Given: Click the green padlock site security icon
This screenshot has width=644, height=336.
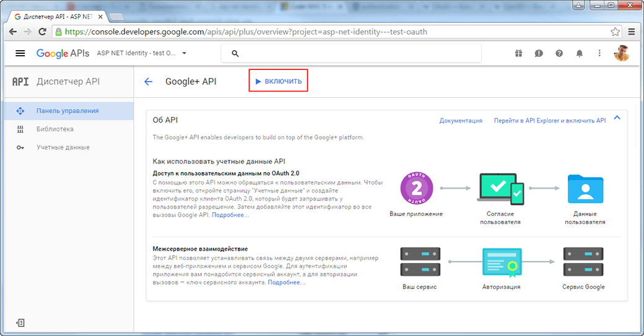Looking at the screenshot, I should point(59,32).
